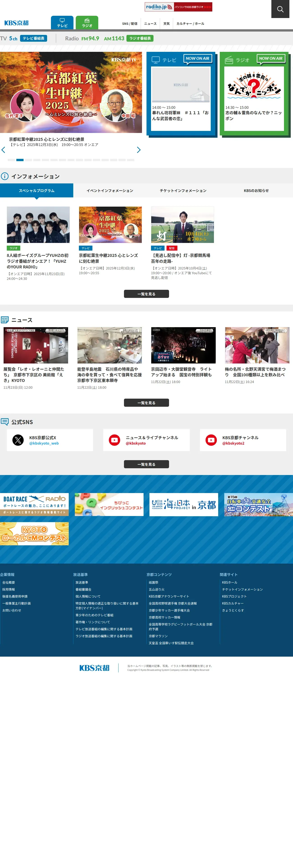
Task: Open YouTube icon for ニュース＆ライブチャンネル
Action: pyautogui.click(x=115, y=440)
